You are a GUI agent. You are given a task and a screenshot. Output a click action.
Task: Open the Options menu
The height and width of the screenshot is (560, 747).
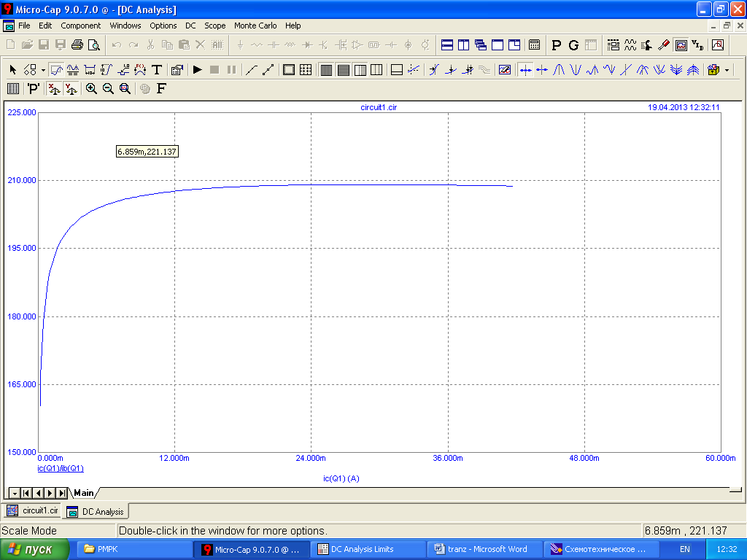(x=163, y=26)
